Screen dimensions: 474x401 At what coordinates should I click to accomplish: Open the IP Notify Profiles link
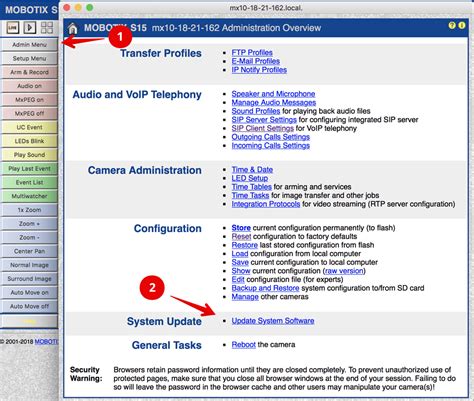pos(259,70)
